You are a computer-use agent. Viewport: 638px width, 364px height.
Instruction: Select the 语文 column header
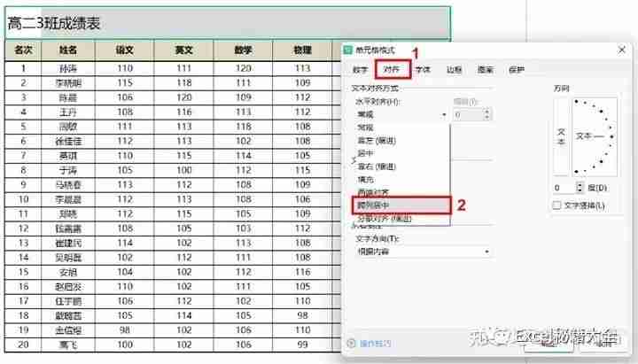[125, 50]
